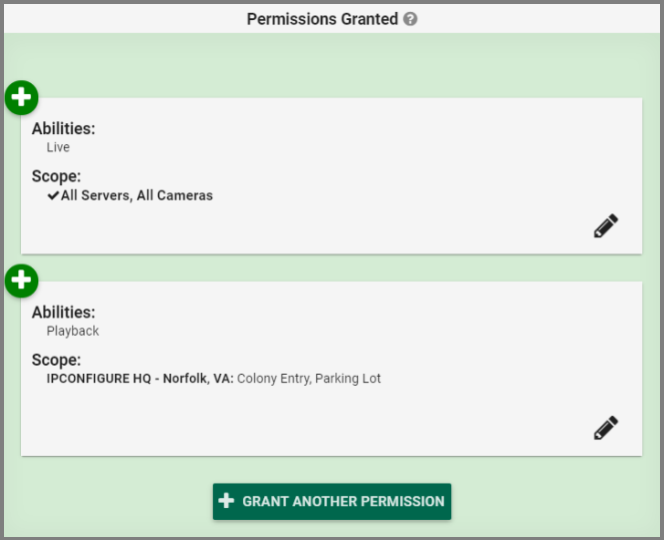This screenshot has height=540, width=664.
Task: Click the Scope label above All Servers
Action: 56,177
